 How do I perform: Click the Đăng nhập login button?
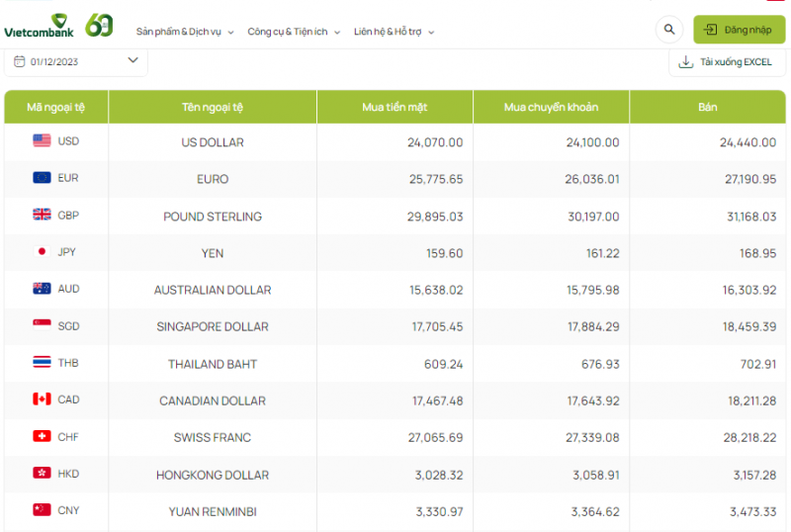[x=740, y=30]
